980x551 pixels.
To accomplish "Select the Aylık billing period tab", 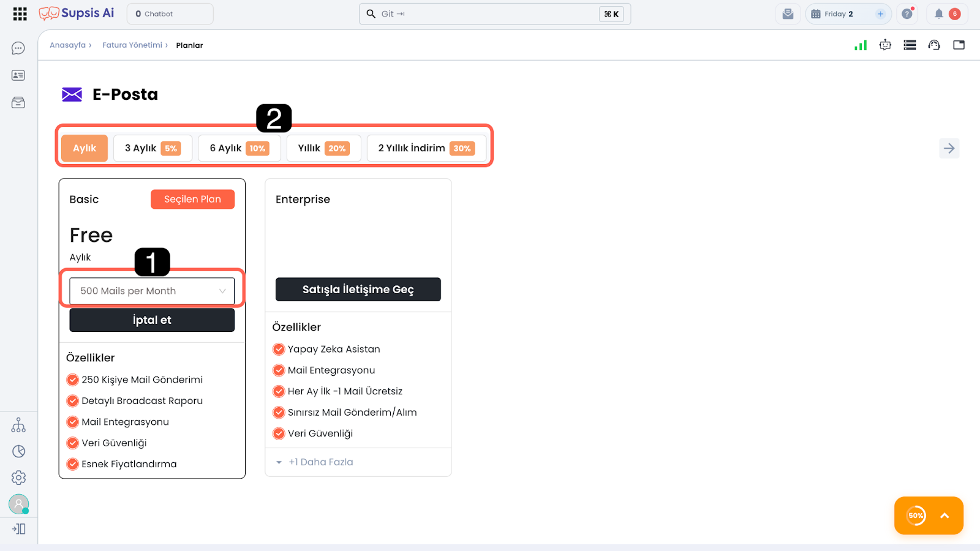I will point(85,148).
